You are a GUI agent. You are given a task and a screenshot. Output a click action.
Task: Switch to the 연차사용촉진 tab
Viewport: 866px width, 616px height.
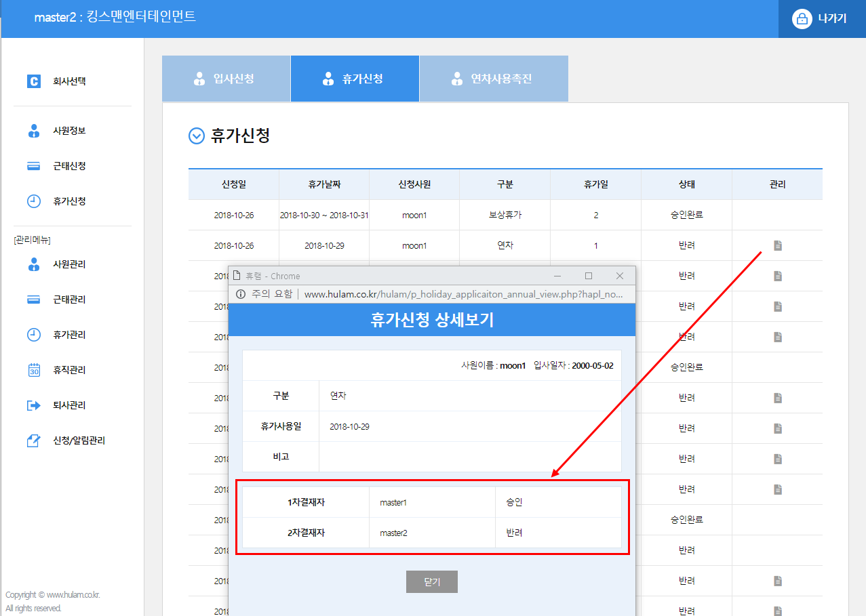pyautogui.click(x=493, y=79)
